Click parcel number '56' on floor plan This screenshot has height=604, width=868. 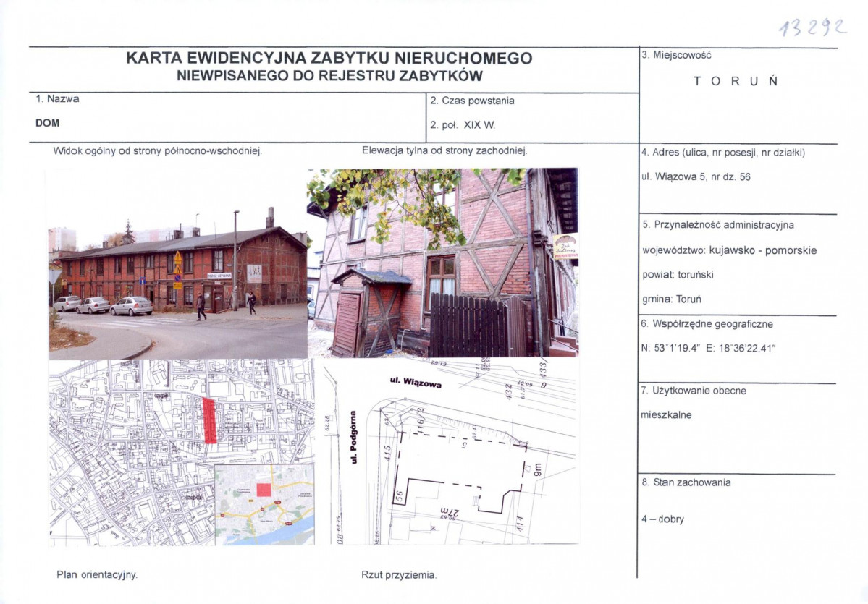tap(399, 495)
